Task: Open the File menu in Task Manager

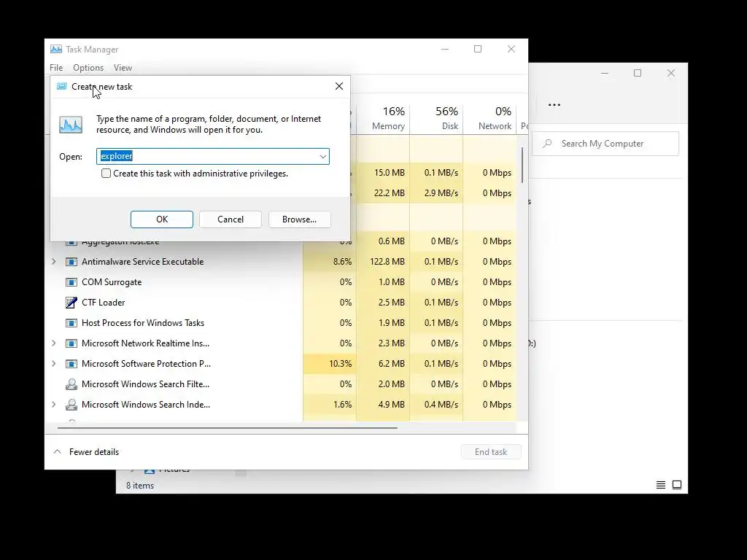Action: point(56,68)
